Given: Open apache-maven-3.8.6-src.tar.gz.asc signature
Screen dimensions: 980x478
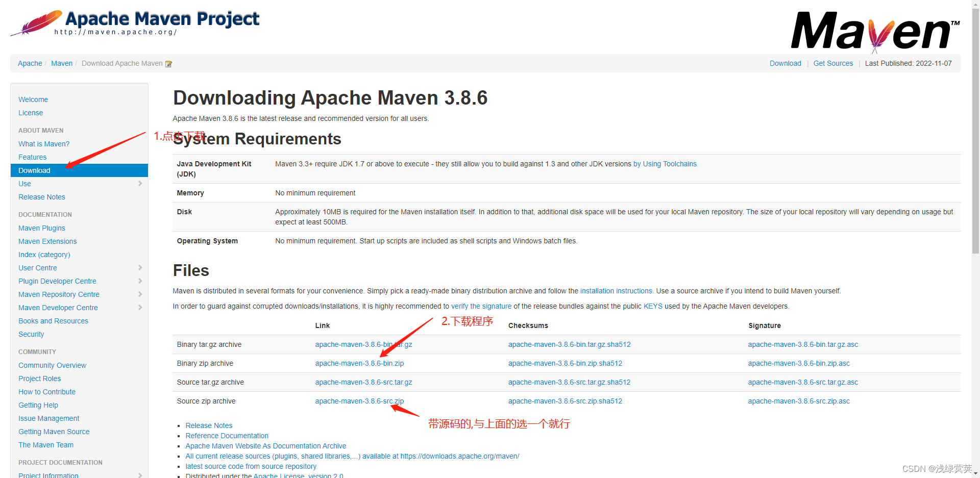Looking at the screenshot, I should 803,382.
